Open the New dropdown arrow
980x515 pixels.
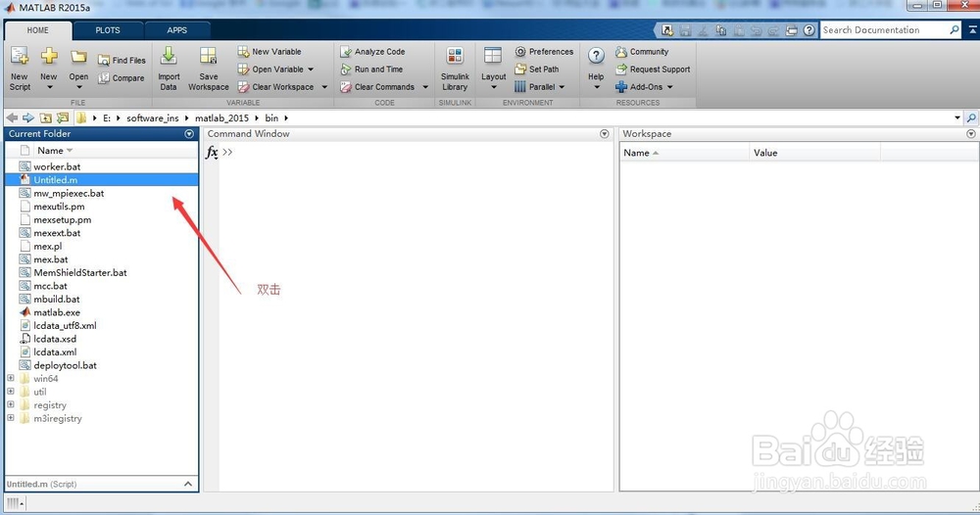click(49, 87)
